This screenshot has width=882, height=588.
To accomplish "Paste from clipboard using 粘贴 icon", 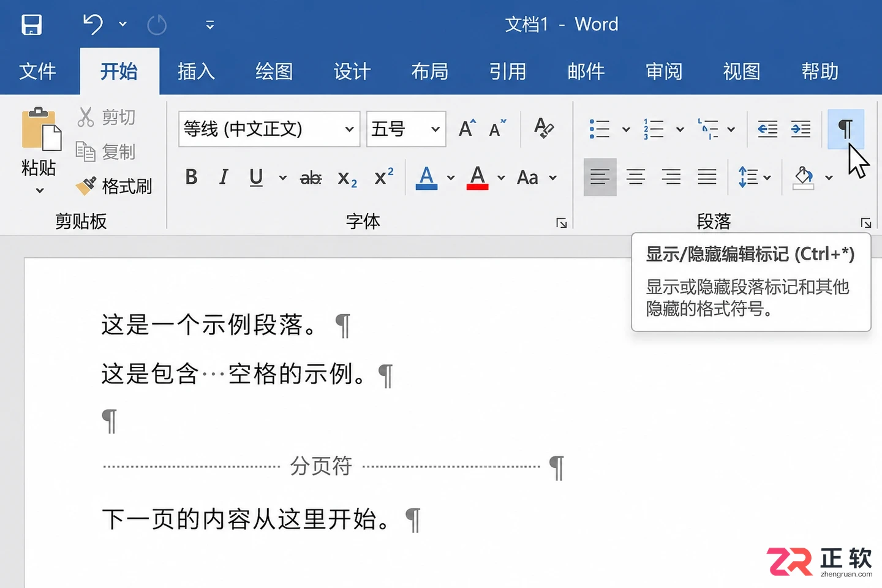I will pyautogui.click(x=41, y=129).
